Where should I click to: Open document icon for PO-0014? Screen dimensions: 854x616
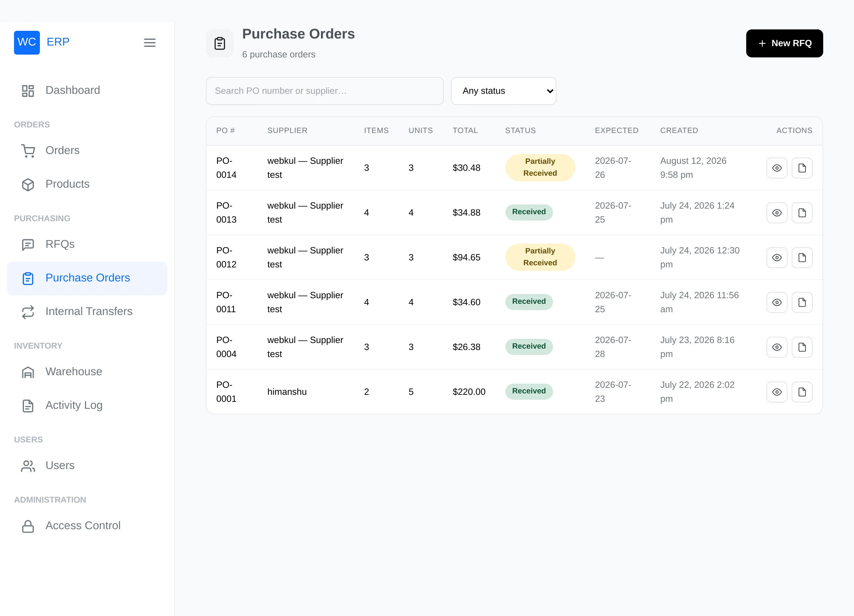[802, 168]
